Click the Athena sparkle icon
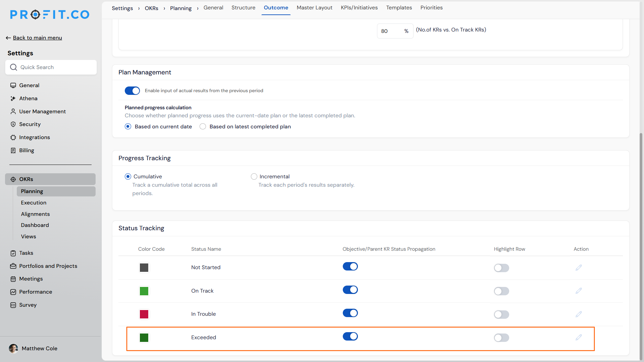 [x=13, y=99]
